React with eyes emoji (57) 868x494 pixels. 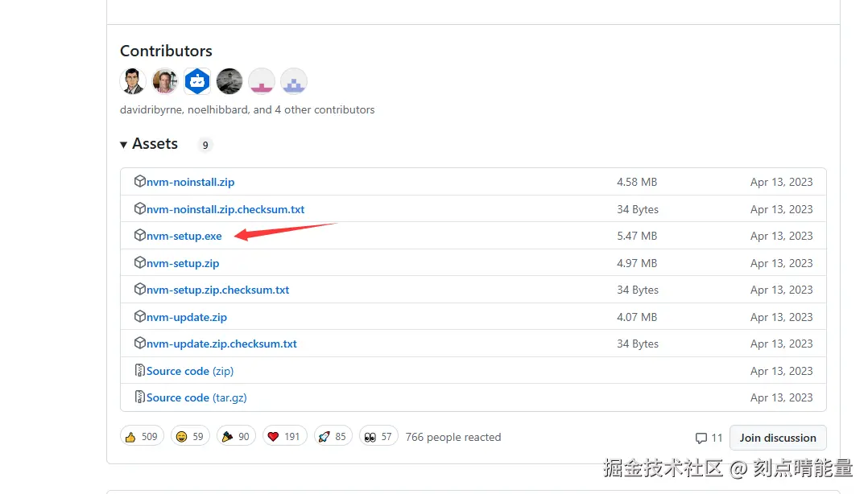point(378,437)
